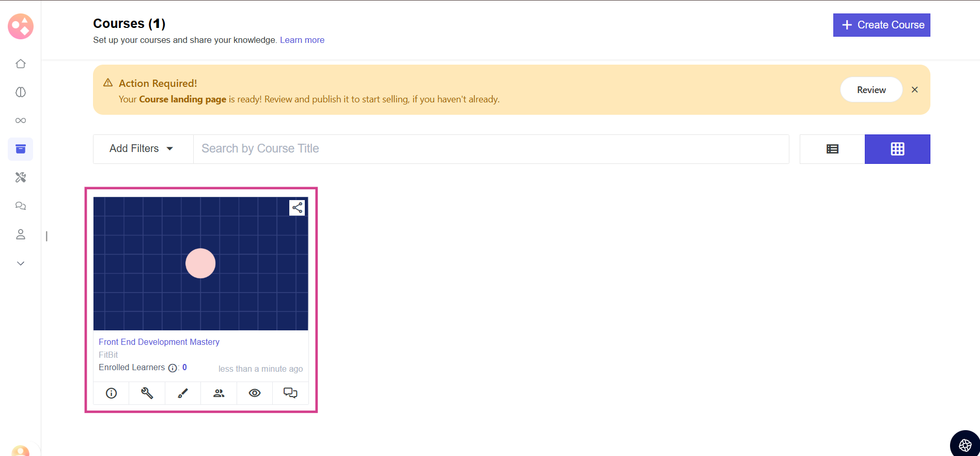Click the Course landing page bold text
The width and height of the screenshot is (980, 456).
[x=183, y=99]
